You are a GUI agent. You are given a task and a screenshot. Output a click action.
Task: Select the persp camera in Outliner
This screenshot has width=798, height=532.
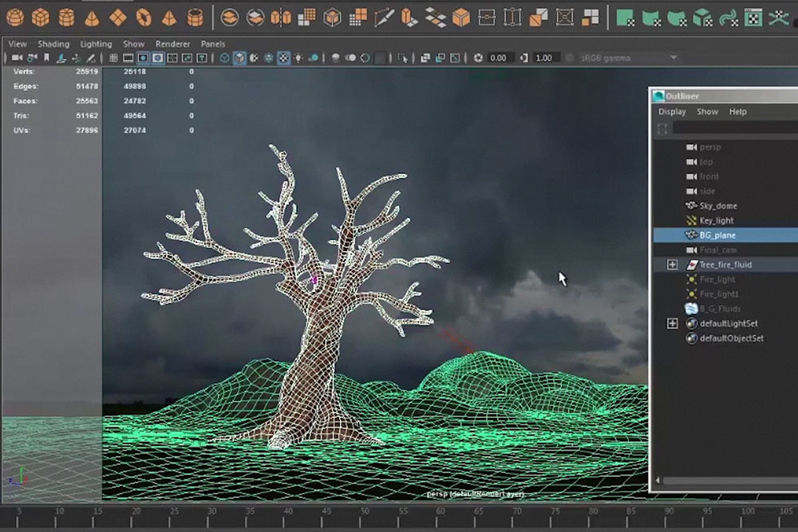click(x=710, y=147)
